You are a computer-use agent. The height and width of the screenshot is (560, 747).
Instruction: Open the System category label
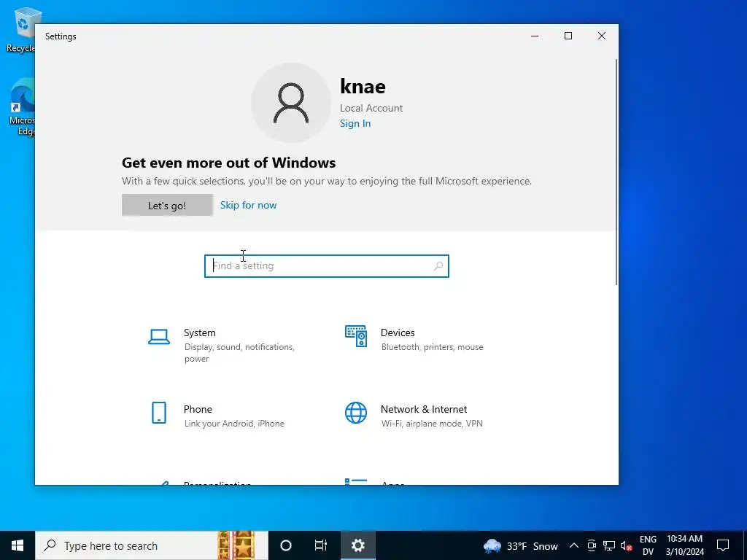click(x=200, y=332)
